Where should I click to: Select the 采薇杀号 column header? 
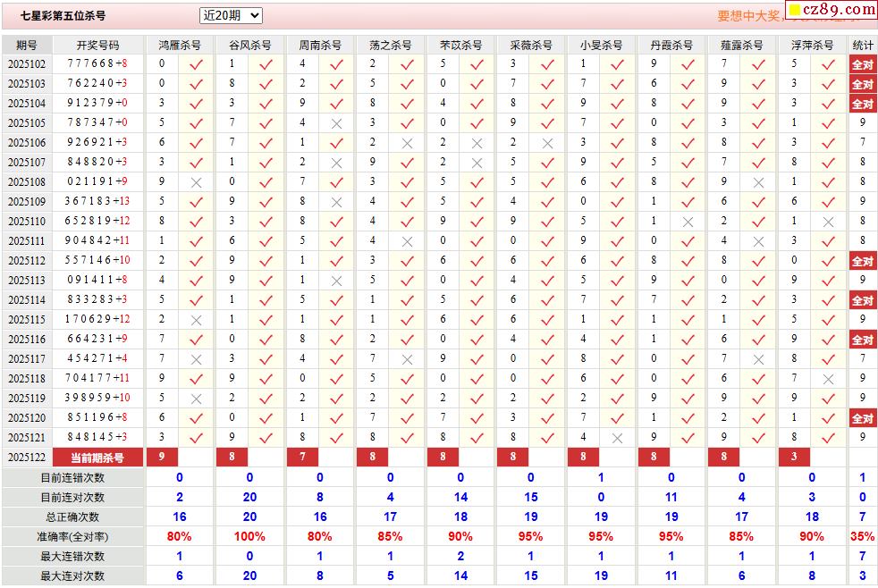pos(531,46)
